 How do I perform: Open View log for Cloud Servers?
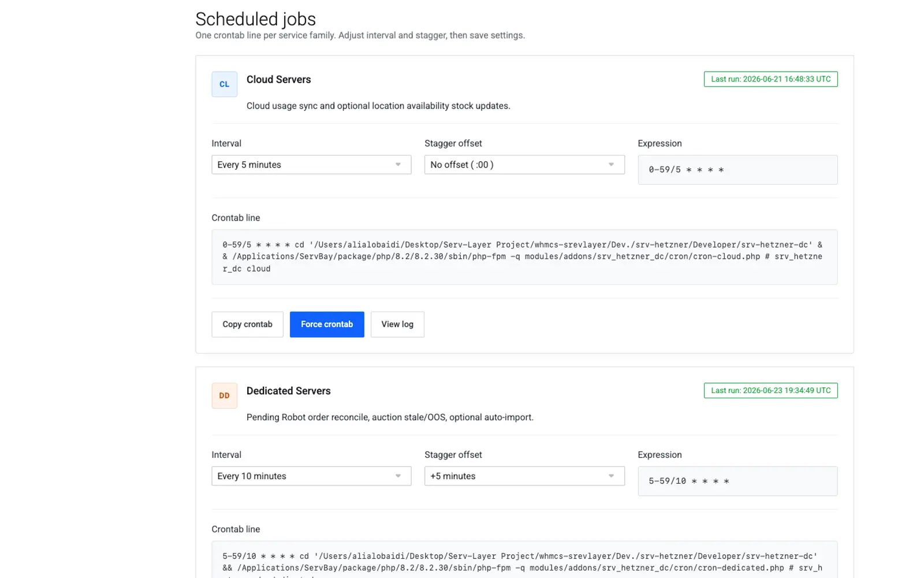[397, 324]
